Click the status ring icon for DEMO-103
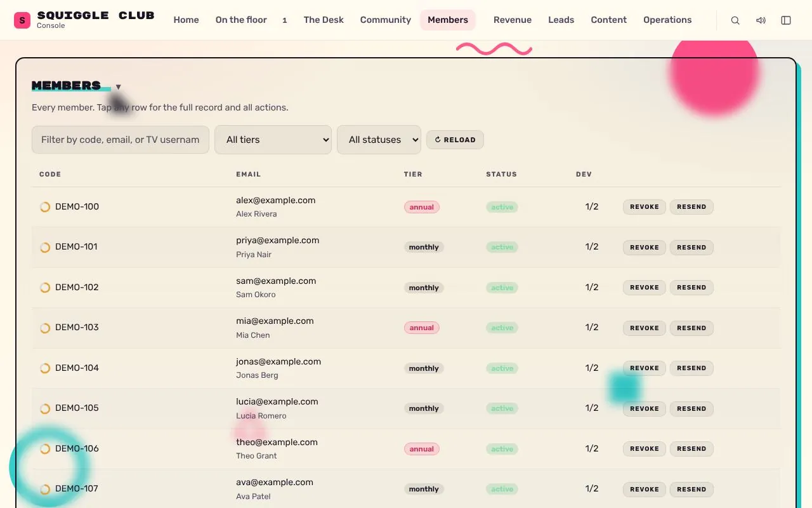 (45, 328)
